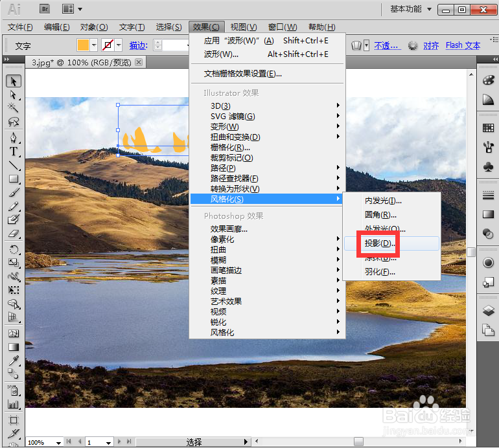499x448 pixels.
Task: Click the orange fill color swatch
Action: click(x=83, y=45)
